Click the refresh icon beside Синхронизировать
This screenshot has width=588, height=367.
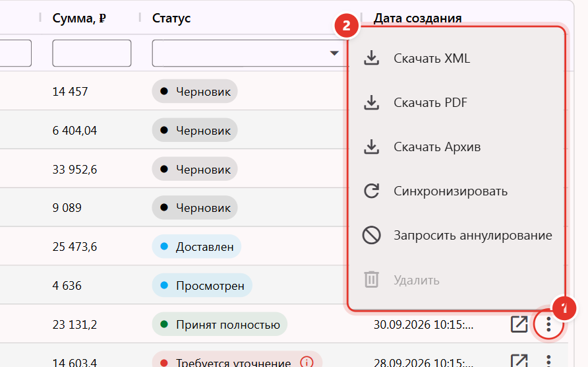(x=371, y=191)
